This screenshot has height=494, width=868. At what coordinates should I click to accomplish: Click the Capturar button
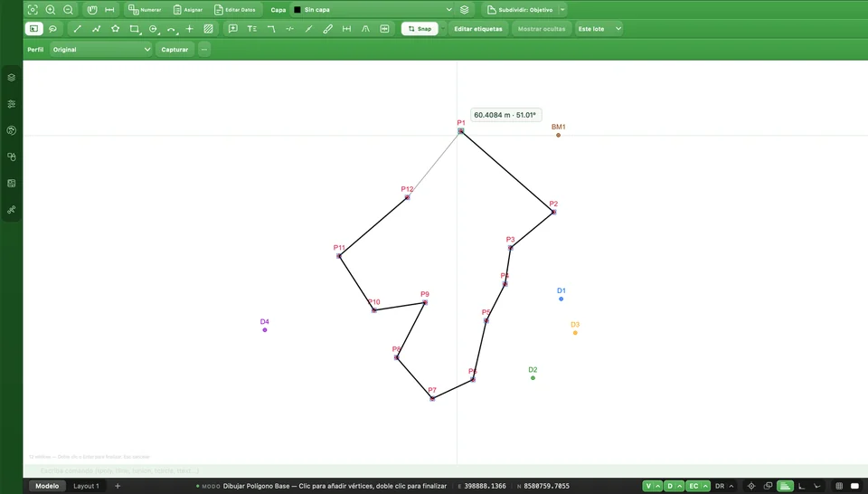click(175, 49)
